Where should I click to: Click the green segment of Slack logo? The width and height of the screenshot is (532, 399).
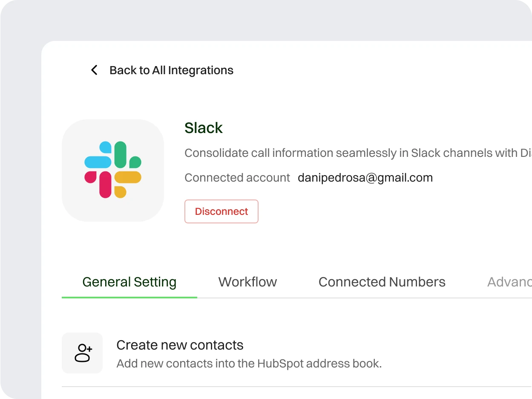pyautogui.click(x=121, y=155)
